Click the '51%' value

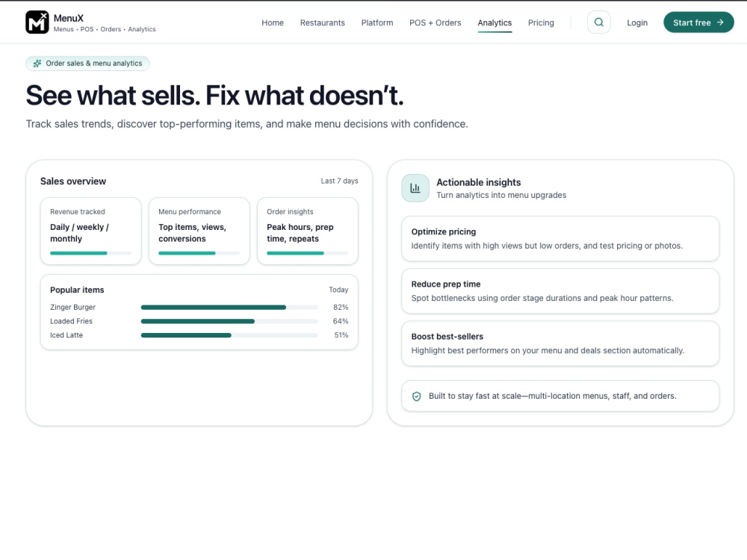click(x=341, y=335)
